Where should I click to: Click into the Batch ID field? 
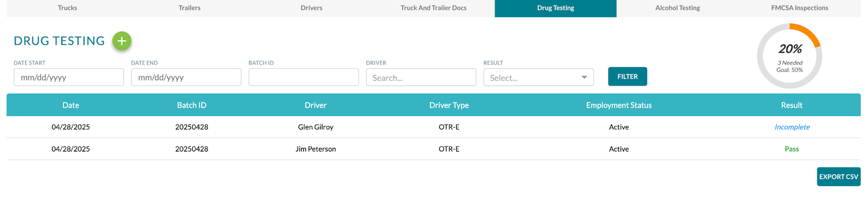coord(304,77)
